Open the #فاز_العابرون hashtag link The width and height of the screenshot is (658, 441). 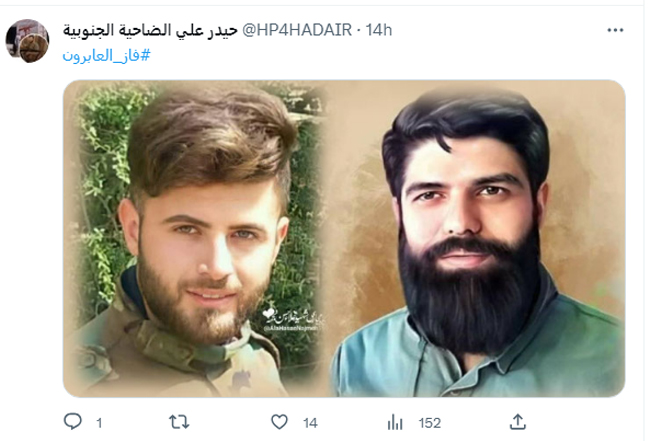point(107,55)
